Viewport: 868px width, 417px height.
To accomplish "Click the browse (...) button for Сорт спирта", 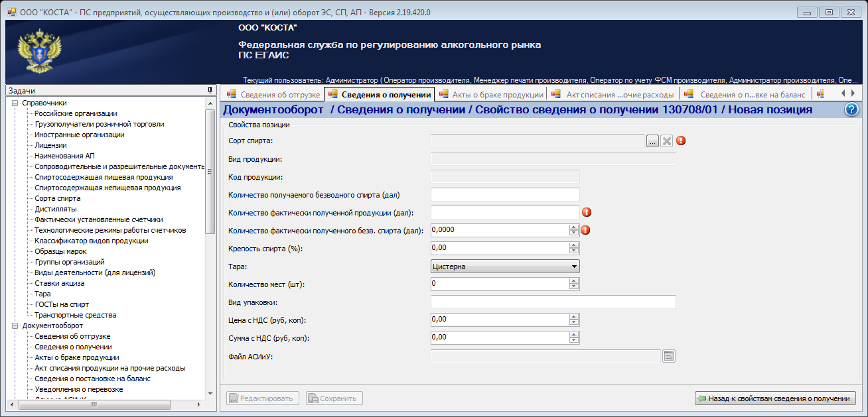I will click(652, 141).
